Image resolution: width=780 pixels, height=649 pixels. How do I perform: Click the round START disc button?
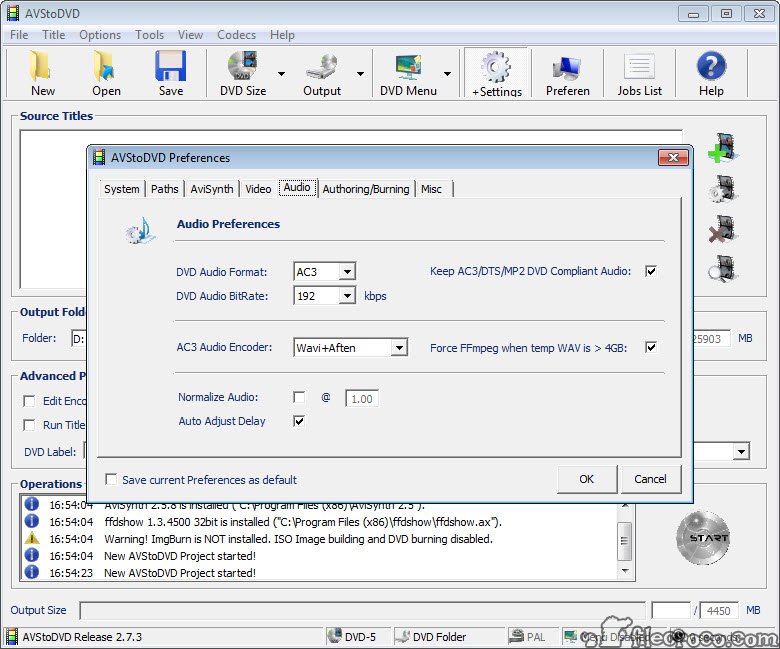[x=703, y=538]
